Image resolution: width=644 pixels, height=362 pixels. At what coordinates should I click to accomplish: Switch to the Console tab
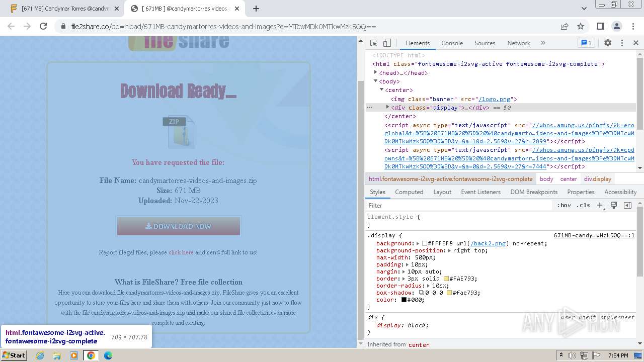pyautogui.click(x=452, y=43)
